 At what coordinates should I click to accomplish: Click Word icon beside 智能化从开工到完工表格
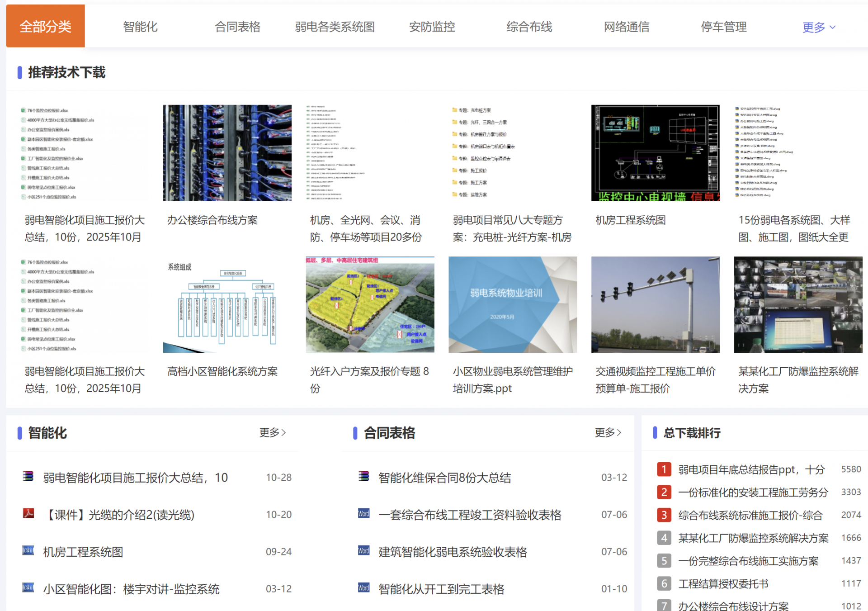(363, 587)
